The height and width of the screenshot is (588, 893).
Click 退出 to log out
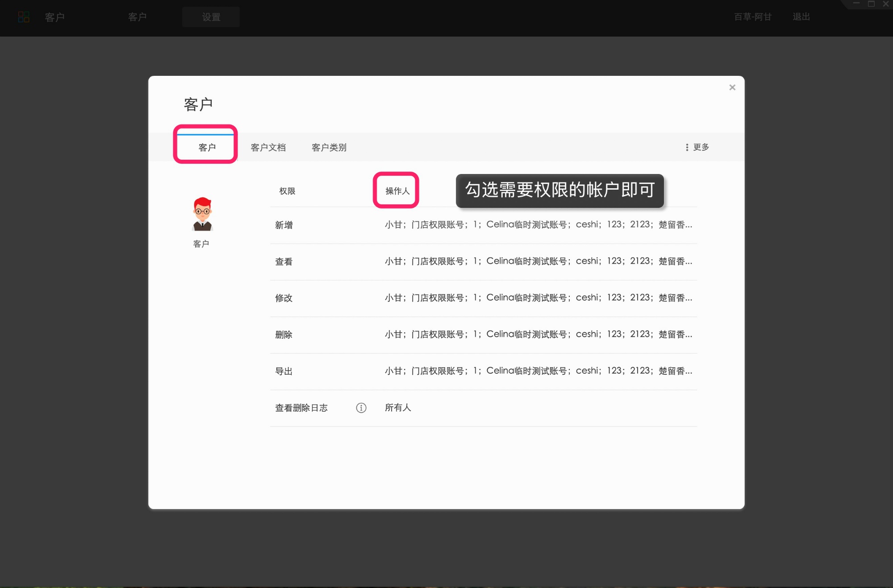point(801,17)
